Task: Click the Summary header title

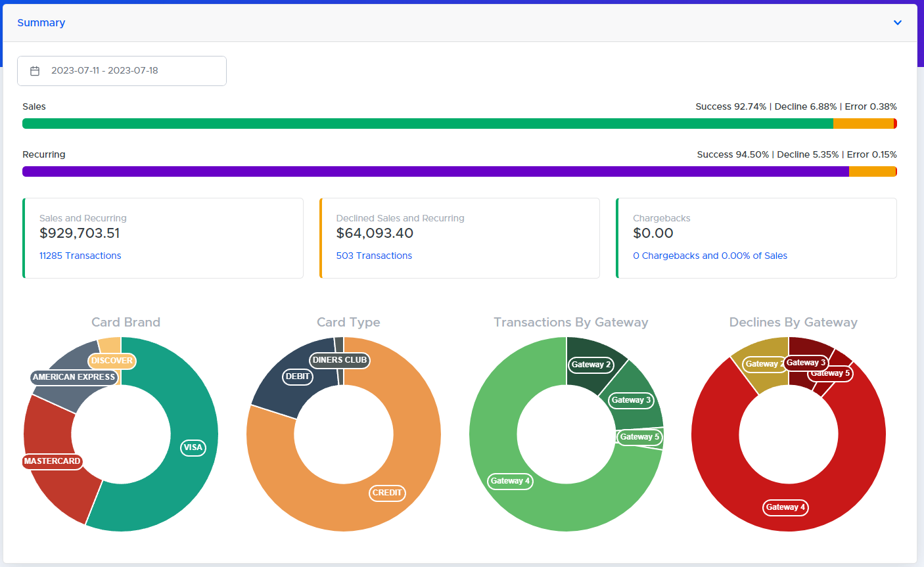Action: tap(41, 23)
